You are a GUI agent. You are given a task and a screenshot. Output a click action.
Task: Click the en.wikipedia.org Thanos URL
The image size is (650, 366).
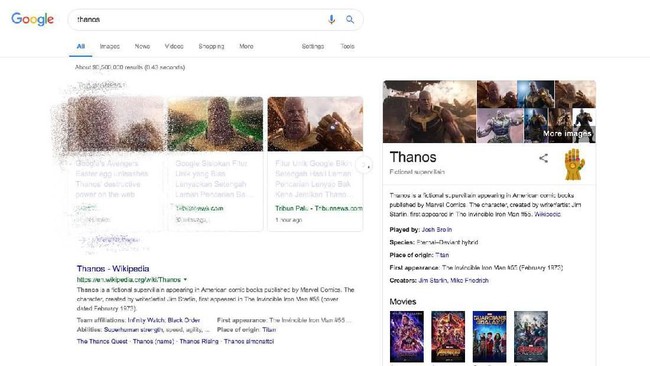point(129,280)
